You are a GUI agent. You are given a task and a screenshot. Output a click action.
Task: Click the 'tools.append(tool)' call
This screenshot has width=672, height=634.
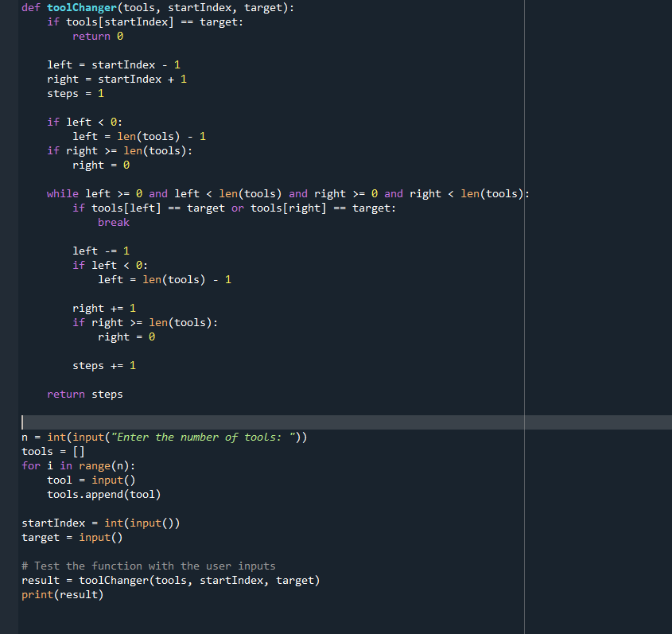[103, 495]
